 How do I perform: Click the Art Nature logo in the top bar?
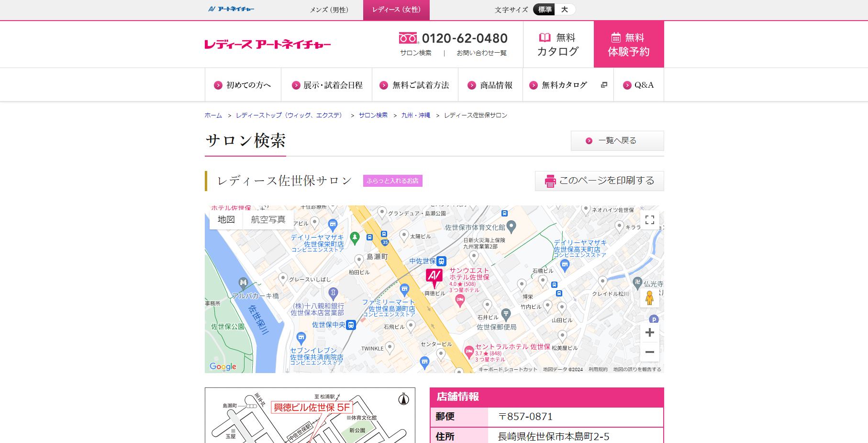click(x=231, y=9)
